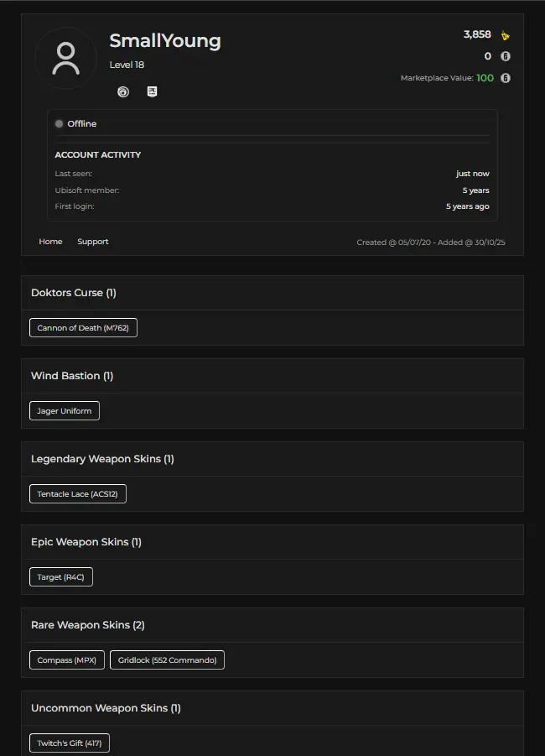
Task: Click the coin icon beside Marketplace Value
Action: click(x=505, y=78)
